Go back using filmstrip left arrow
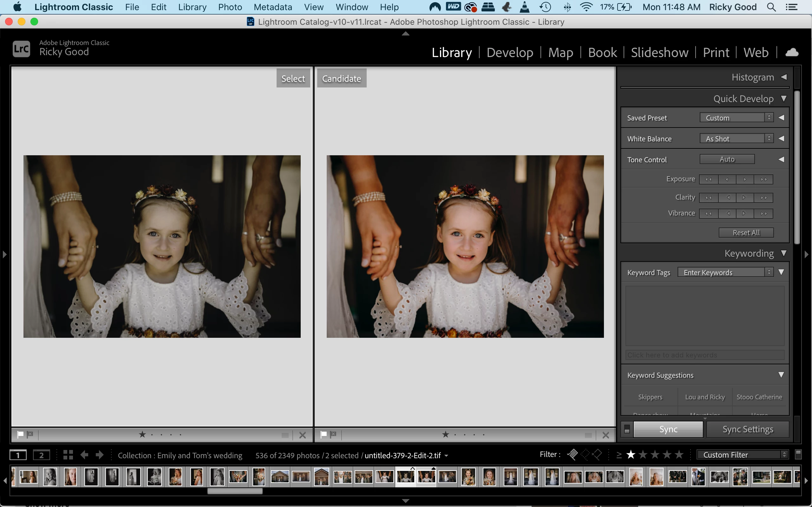 85,455
